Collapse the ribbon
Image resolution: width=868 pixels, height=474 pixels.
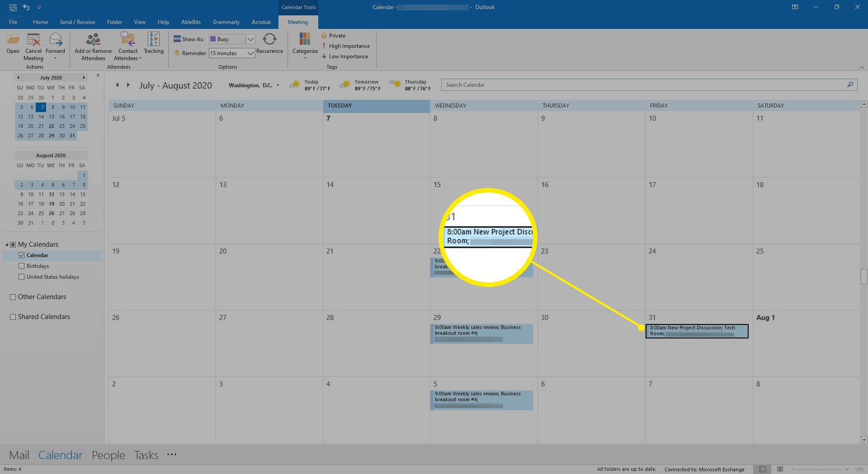click(862, 67)
